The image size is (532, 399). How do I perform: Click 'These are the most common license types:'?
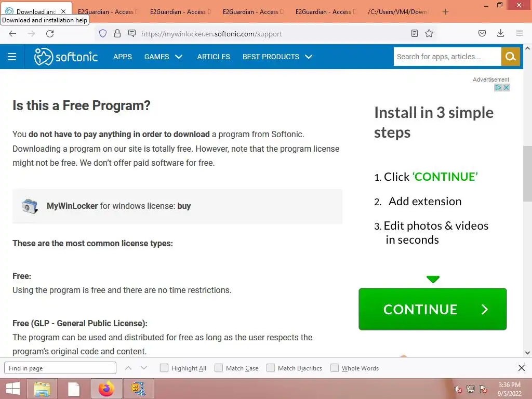92,243
